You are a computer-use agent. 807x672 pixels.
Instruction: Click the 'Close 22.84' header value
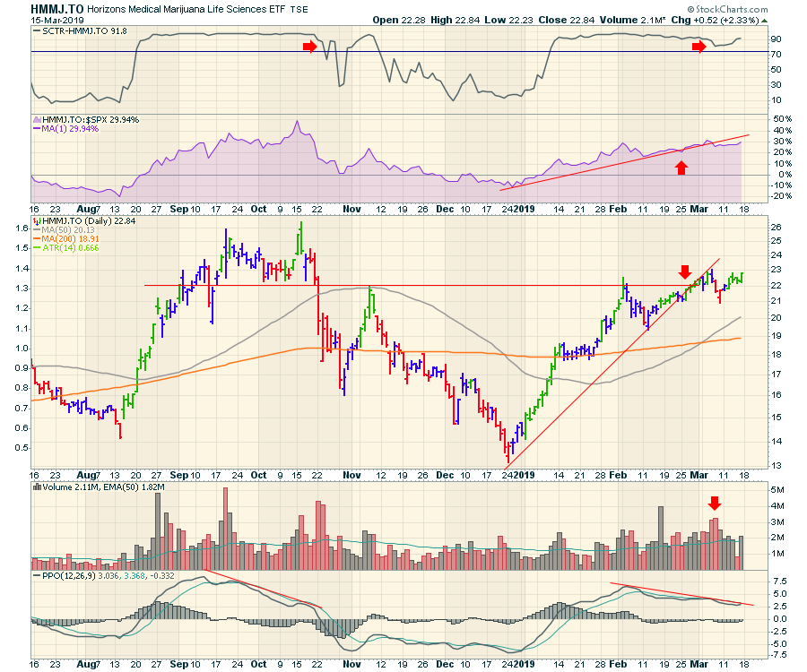pos(566,20)
